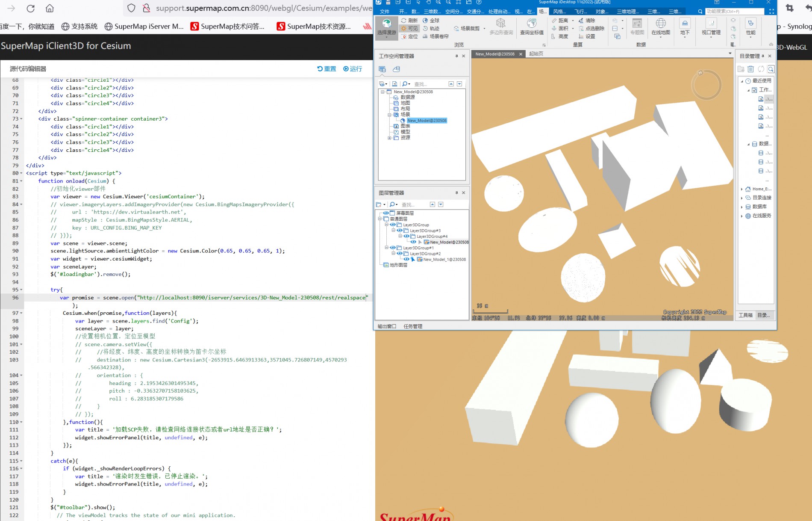Screen dimensions: 812x521
Task: Click the 重置 reset button in code editor
Action: [327, 69]
